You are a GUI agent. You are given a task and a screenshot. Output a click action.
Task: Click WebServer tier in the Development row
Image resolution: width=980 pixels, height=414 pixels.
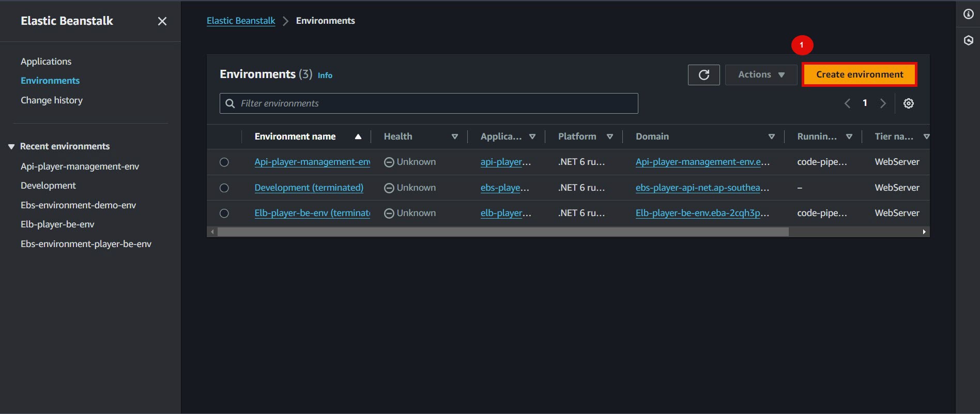coord(897,188)
